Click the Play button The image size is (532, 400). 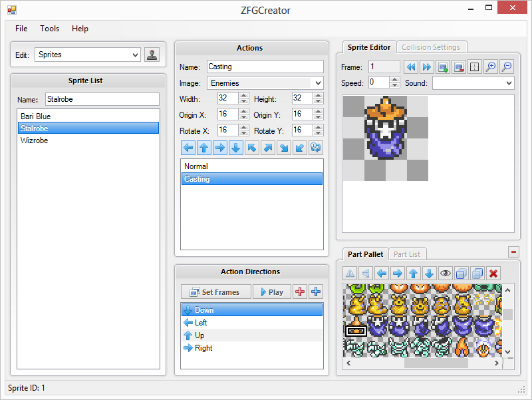272,292
